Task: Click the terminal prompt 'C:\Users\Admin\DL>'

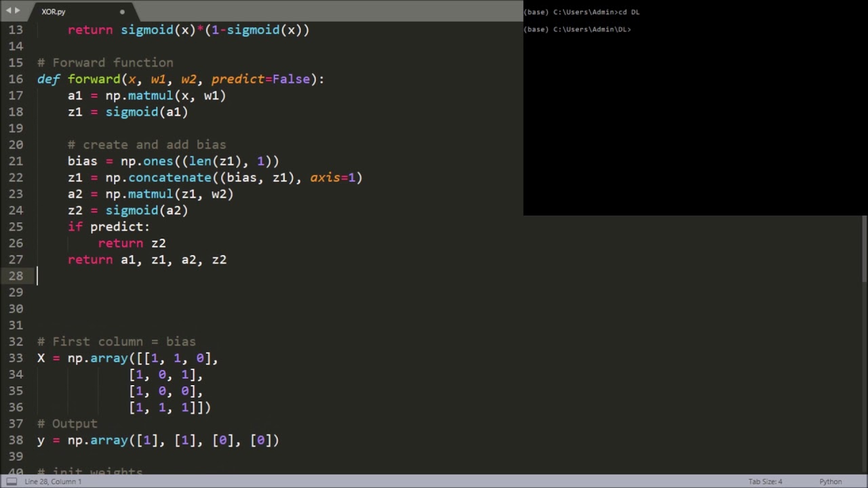Action: (592, 29)
